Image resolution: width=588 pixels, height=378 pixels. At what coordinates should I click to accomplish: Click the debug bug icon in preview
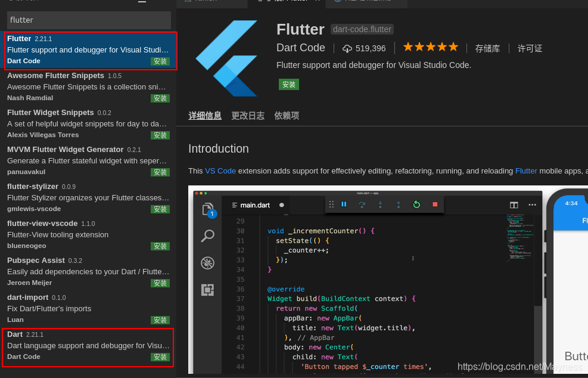[x=207, y=263]
